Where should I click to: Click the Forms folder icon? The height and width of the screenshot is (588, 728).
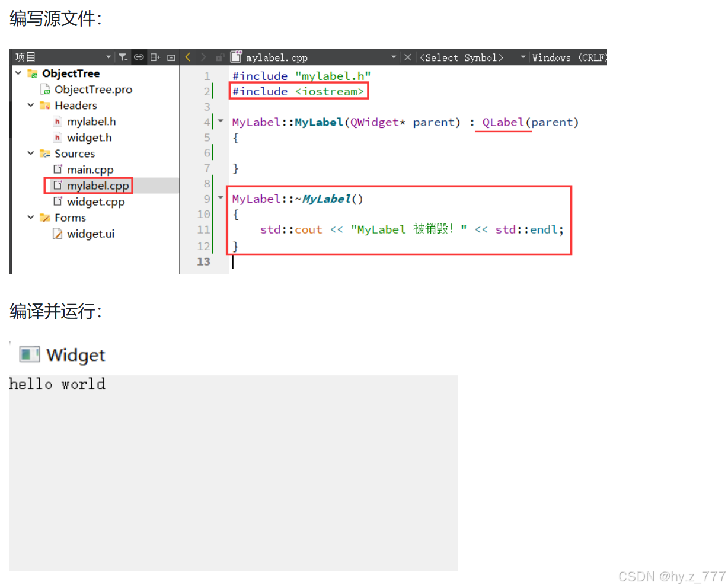coord(45,217)
